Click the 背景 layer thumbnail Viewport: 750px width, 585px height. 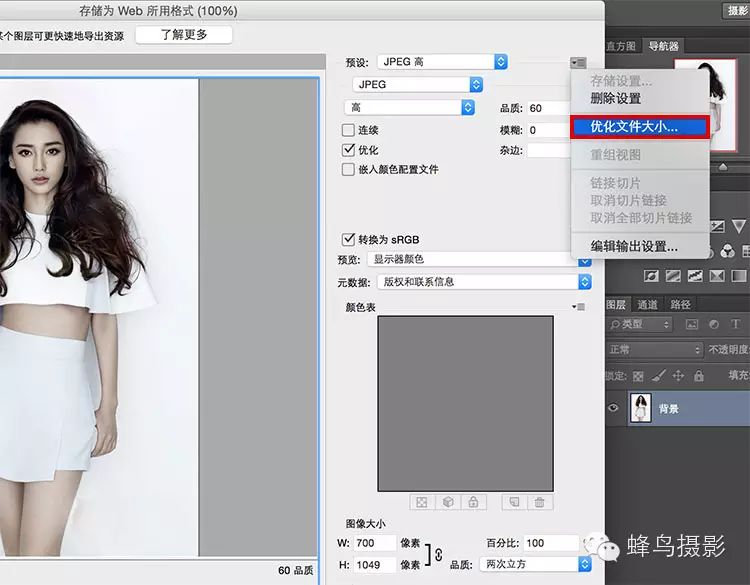tap(640, 408)
